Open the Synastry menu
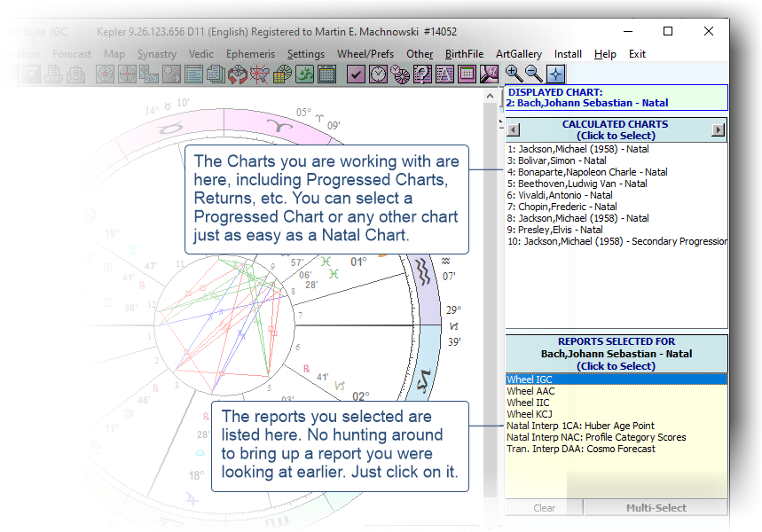Screen dimensions: 762x532 coord(157,54)
